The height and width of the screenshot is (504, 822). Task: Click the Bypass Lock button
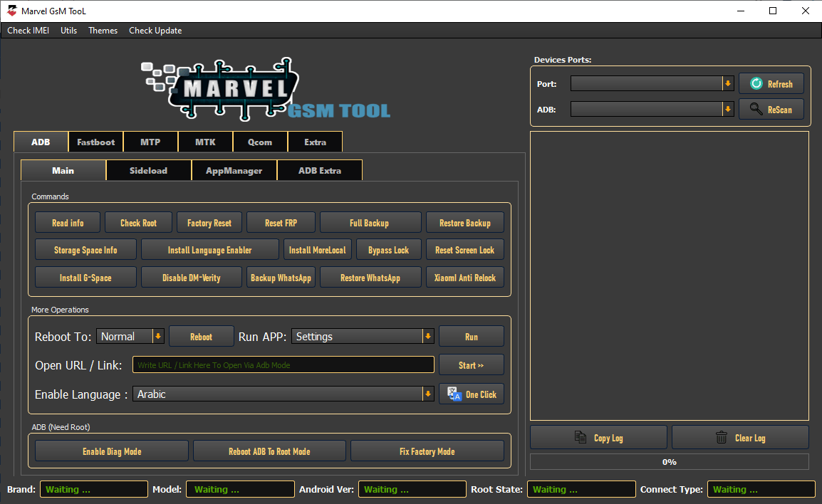388,249
